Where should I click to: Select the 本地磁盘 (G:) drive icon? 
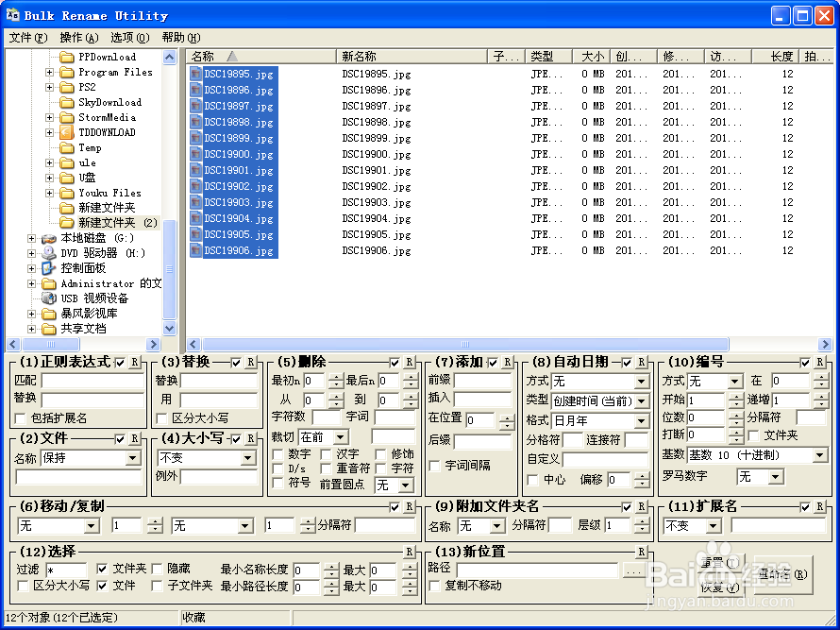(x=49, y=238)
